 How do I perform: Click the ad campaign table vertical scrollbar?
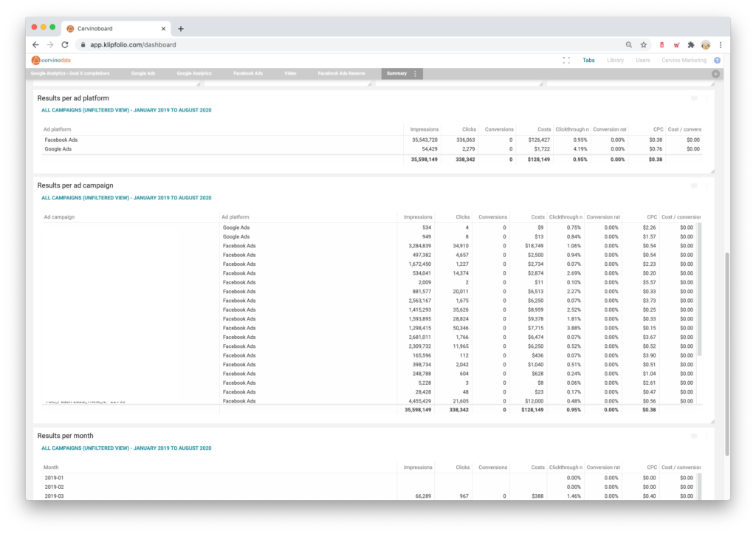click(699, 288)
